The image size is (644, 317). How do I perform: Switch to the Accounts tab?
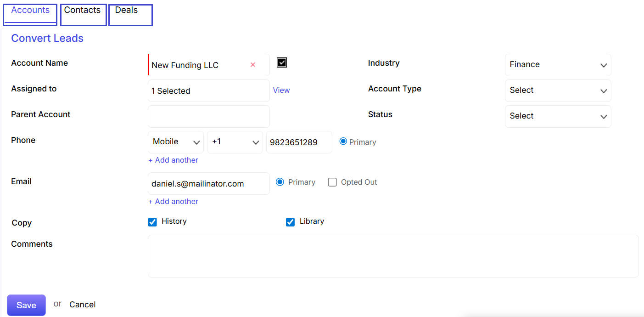pos(30,15)
